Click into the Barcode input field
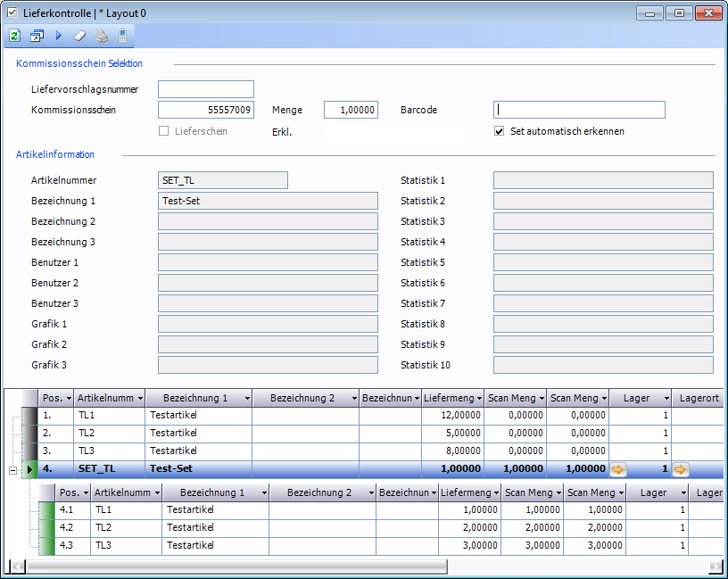 pyautogui.click(x=579, y=110)
